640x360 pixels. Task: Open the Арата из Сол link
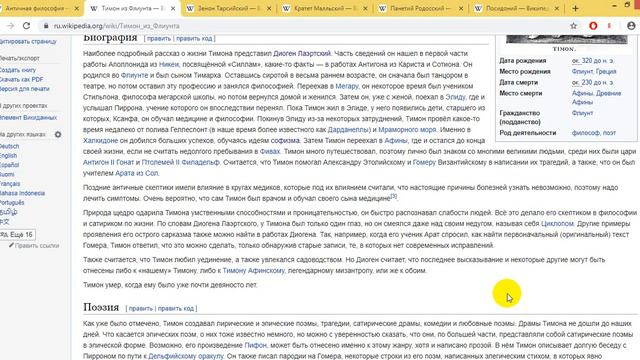(137, 173)
